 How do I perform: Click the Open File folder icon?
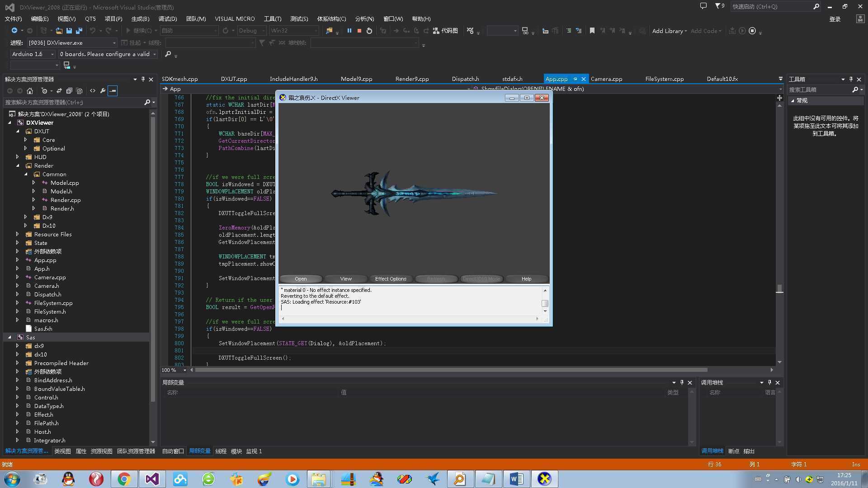[x=59, y=31]
